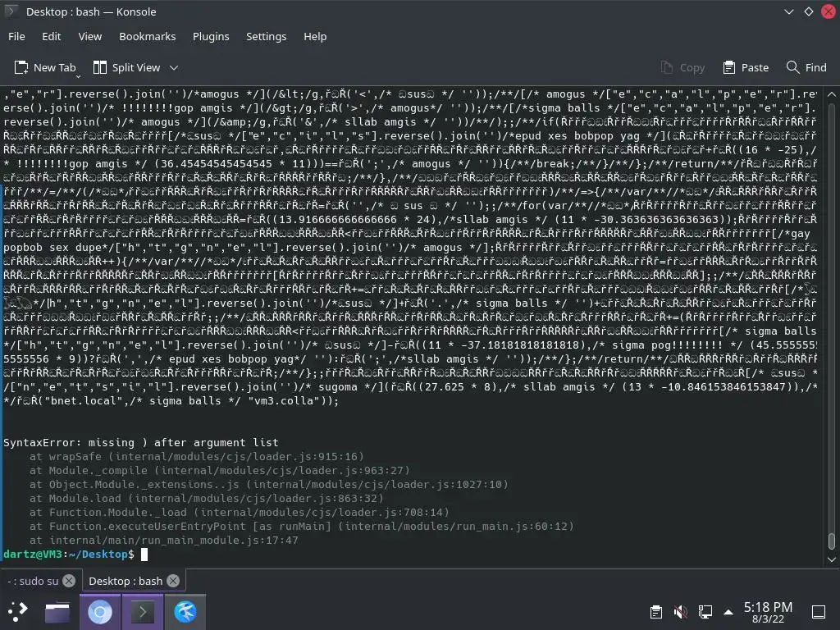Viewport: 840px width, 630px height.
Task: Open the View menu
Action: tap(90, 36)
